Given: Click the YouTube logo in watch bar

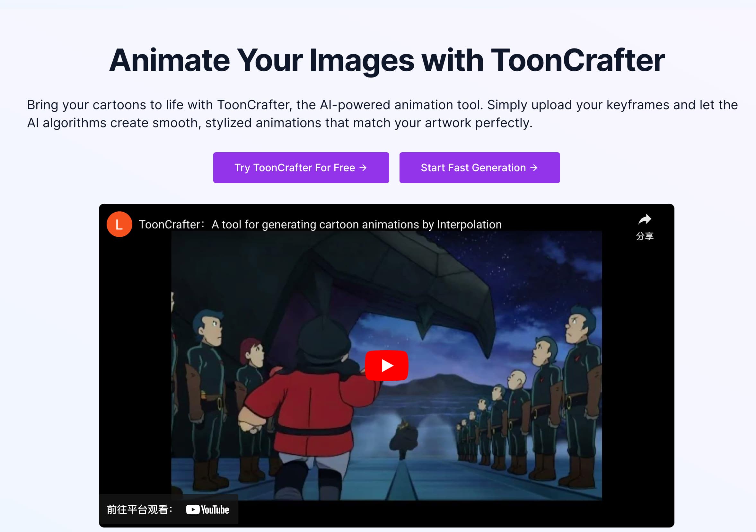Looking at the screenshot, I should [207, 510].
